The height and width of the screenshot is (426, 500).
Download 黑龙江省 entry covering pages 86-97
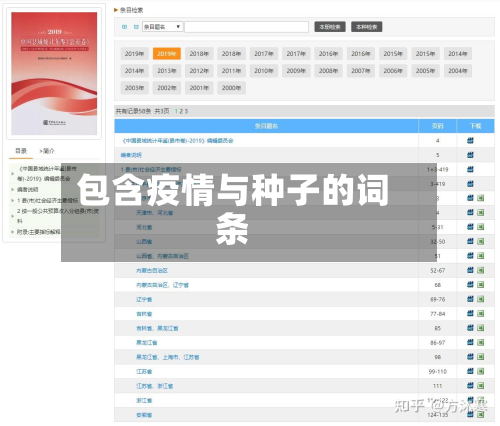470,342
